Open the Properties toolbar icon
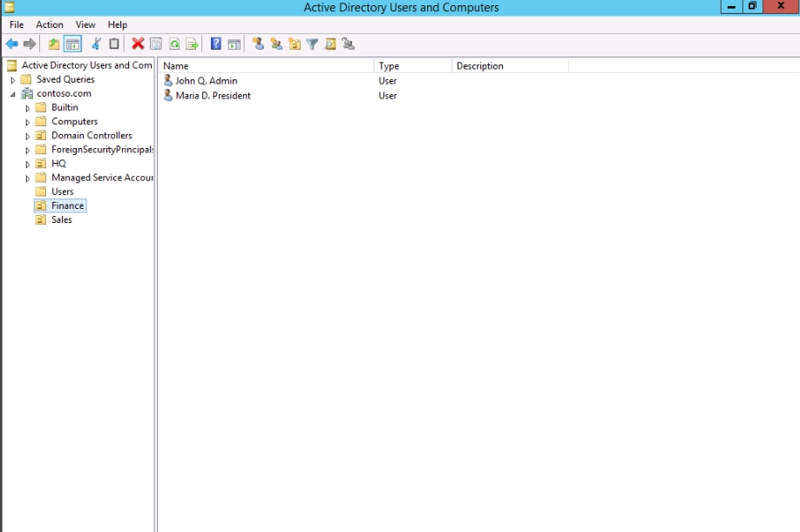800x532 pixels. [156, 44]
